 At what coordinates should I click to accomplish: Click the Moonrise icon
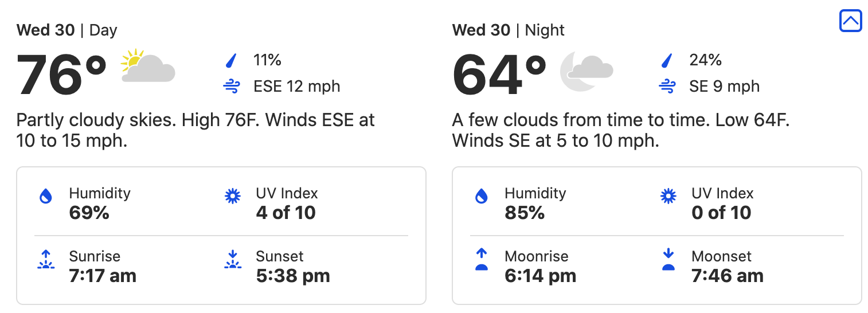coord(482,260)
